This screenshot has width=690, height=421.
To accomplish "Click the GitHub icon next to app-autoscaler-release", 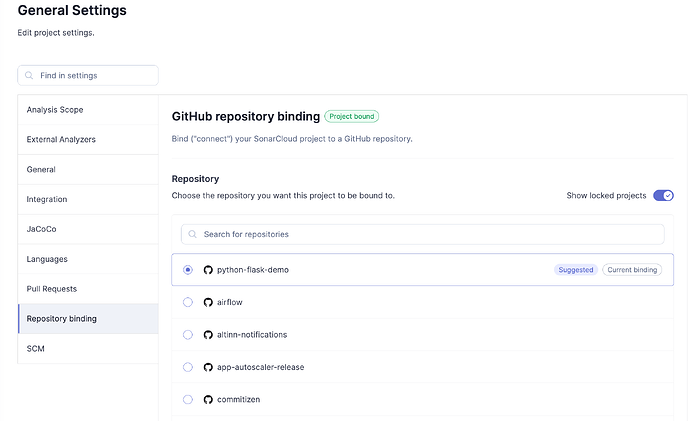I will (208, 367).
